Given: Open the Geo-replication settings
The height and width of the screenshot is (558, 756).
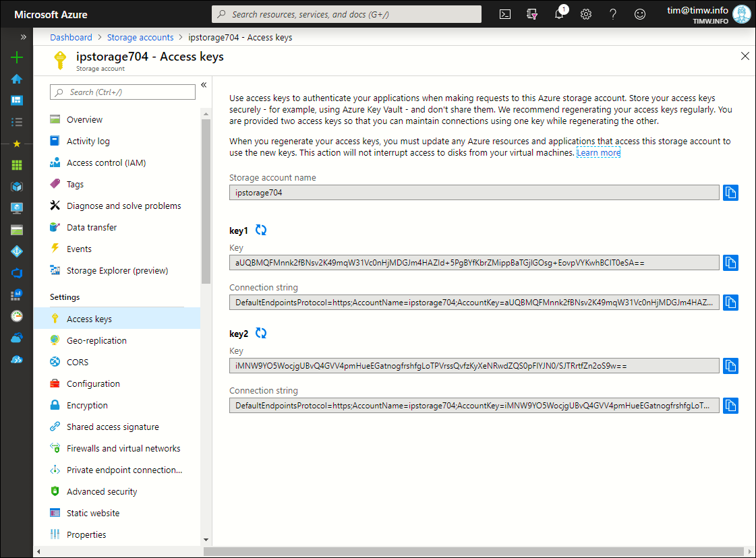Looking at the screenshot, I should point(96,341).
